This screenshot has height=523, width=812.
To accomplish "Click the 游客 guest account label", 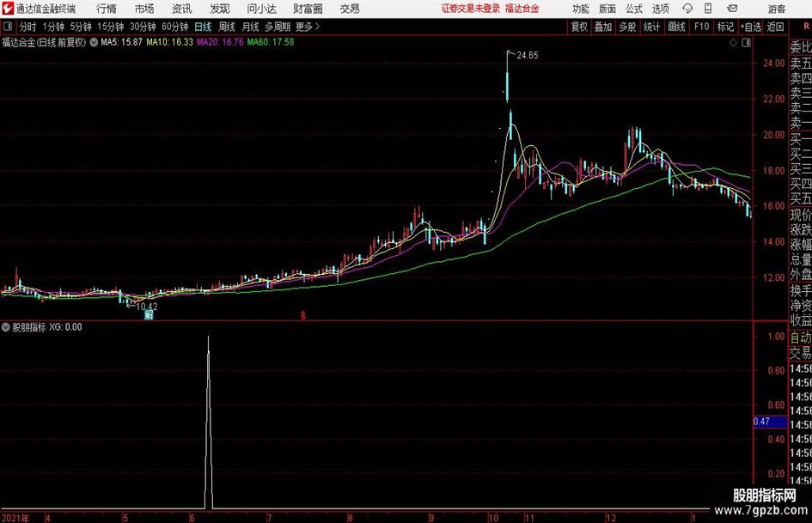I will [x=777, y=9].
